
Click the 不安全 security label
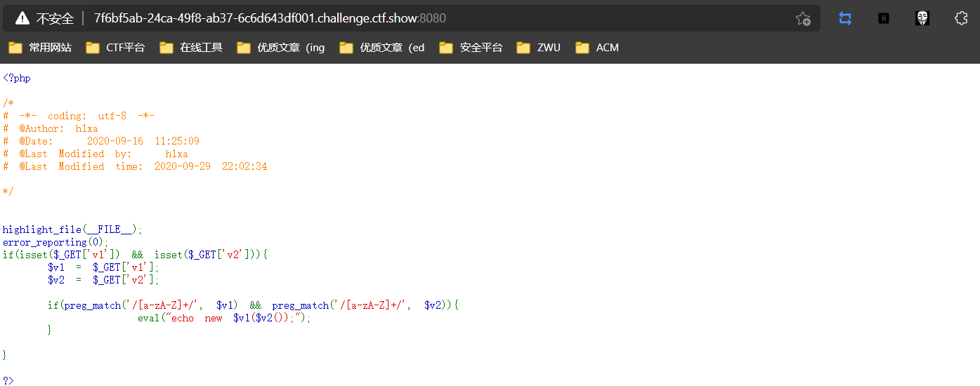point(55,18)
